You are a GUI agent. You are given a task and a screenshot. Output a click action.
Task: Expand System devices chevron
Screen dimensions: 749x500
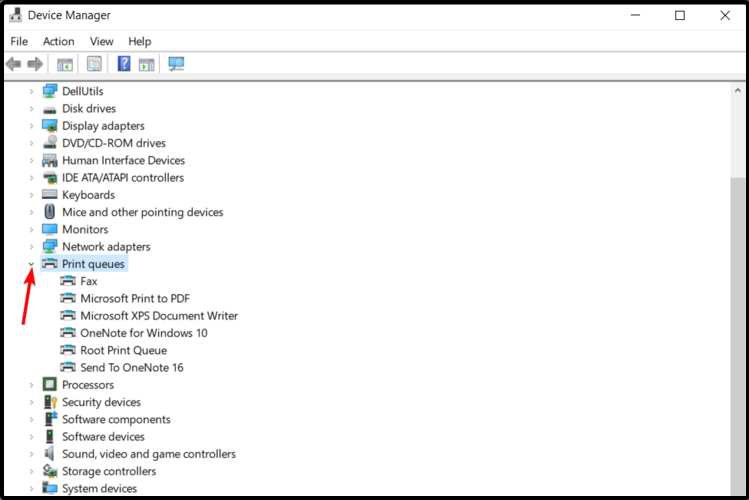pos(32,489)
